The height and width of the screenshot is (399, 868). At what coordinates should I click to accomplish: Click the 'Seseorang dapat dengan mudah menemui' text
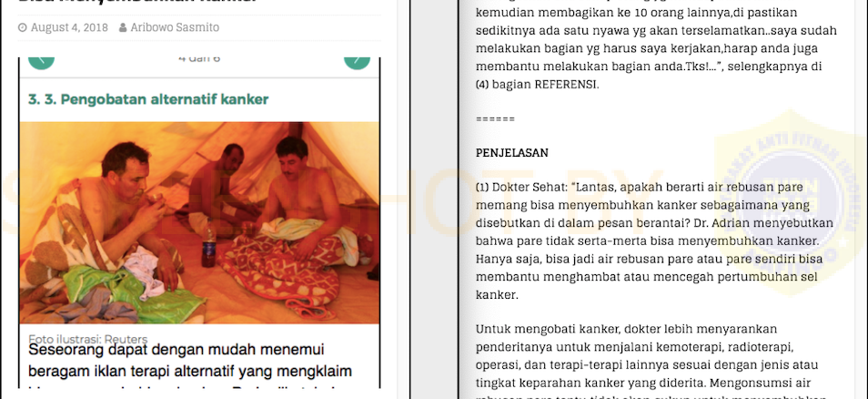coord(176,350)
